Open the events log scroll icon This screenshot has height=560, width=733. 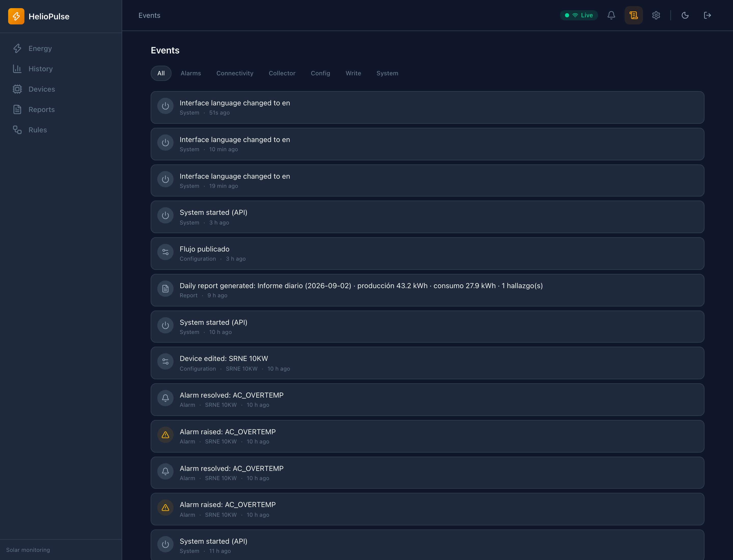point(633,15)
